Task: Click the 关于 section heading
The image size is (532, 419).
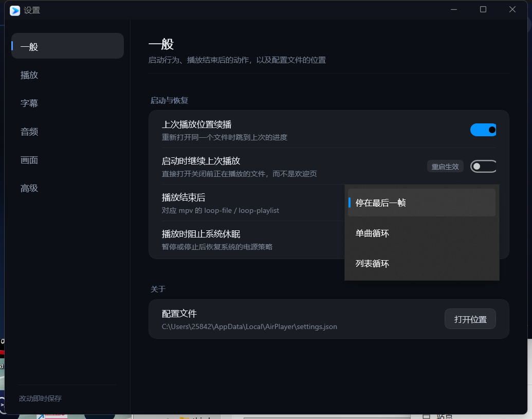Action: pyautogui.click(x=158, y=289)
